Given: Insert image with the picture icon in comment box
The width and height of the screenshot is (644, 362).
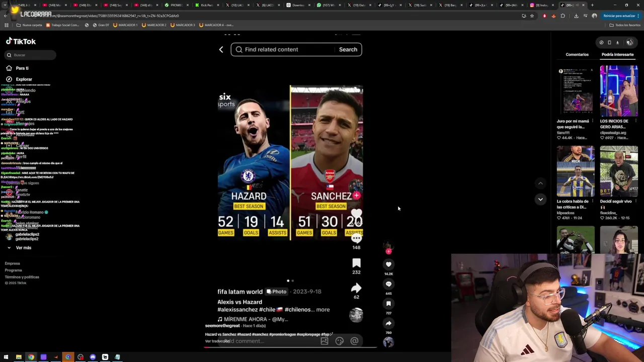Looking at the screenshot, I should click(x=325, y=341).
